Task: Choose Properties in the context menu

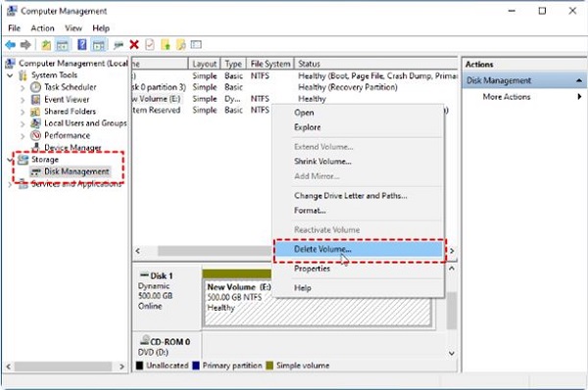Action: 358,268
